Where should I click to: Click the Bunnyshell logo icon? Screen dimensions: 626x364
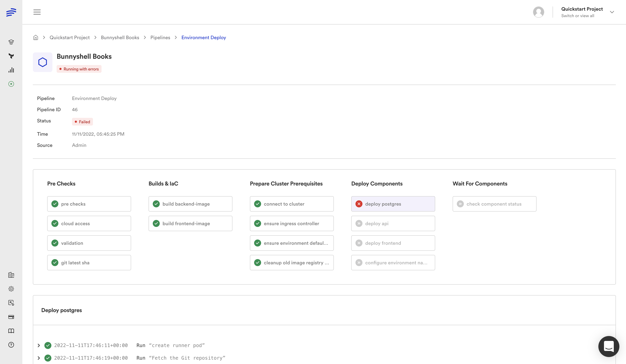click(11, 12)
